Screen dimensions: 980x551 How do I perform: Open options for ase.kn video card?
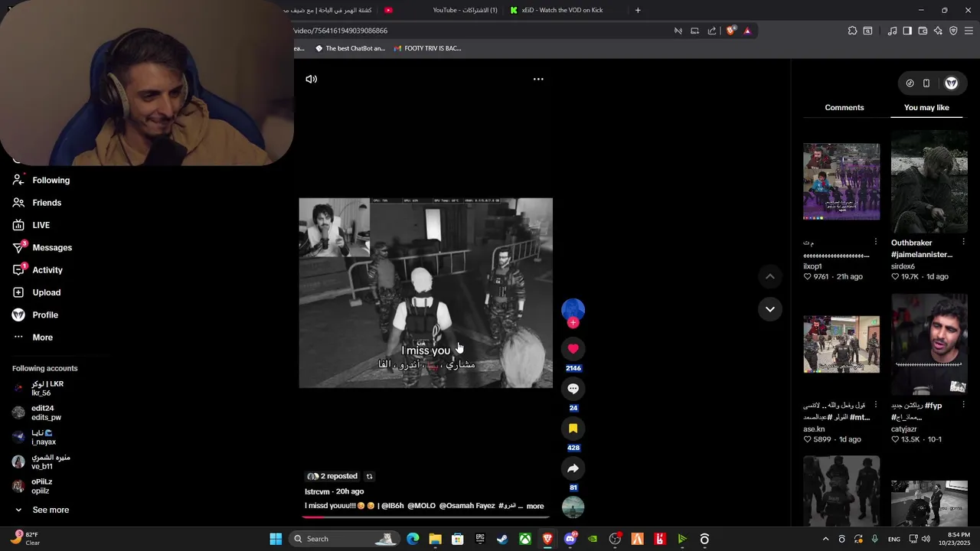pyautogui.click(x=875, y=405)
